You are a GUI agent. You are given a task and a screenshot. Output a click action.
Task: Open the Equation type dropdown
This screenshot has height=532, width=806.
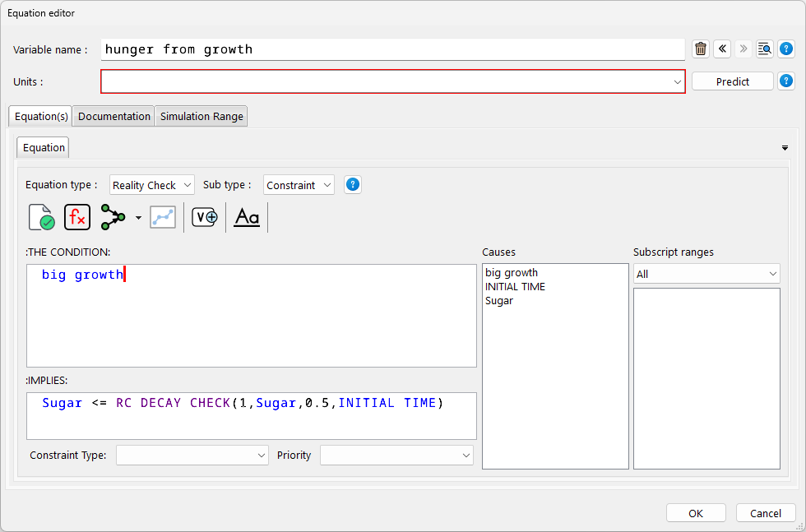point(151,185)
